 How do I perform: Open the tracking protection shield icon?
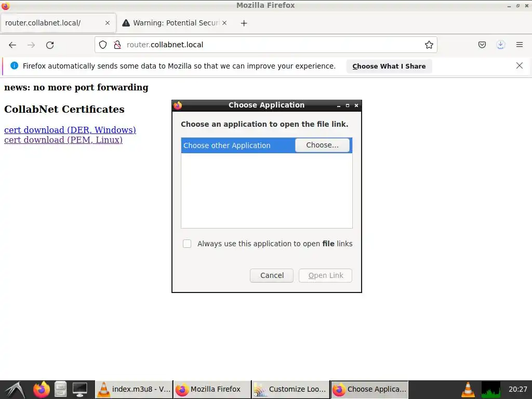[103, 45]
